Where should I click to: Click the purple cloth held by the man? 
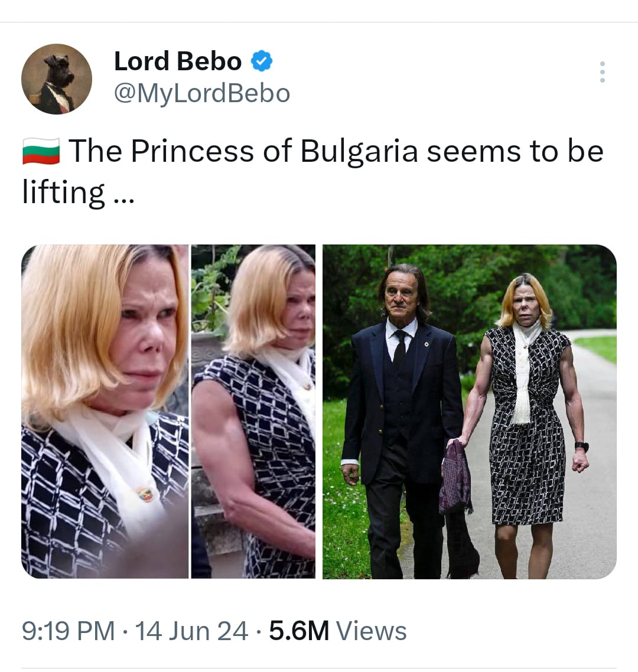(x=455, y=478)
